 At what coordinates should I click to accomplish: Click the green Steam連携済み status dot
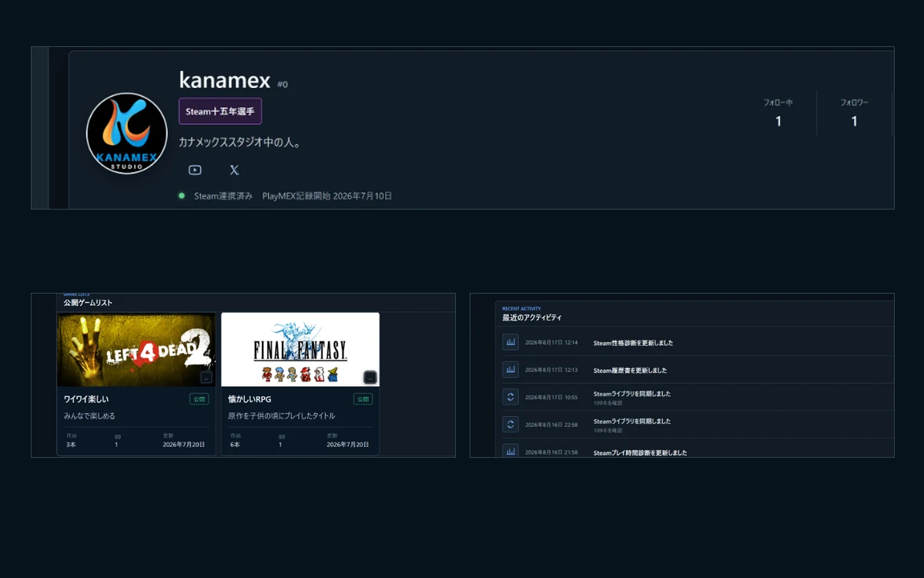coord(182,196)
